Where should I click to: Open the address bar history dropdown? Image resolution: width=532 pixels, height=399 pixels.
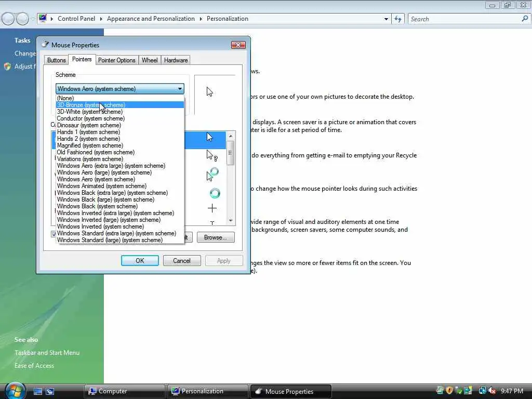click(386, 19)
